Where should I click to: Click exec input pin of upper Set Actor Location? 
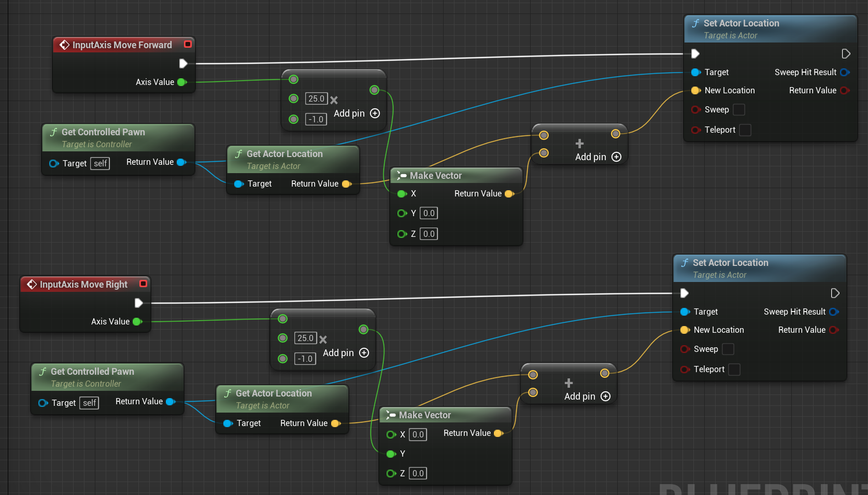click(695, 54)
